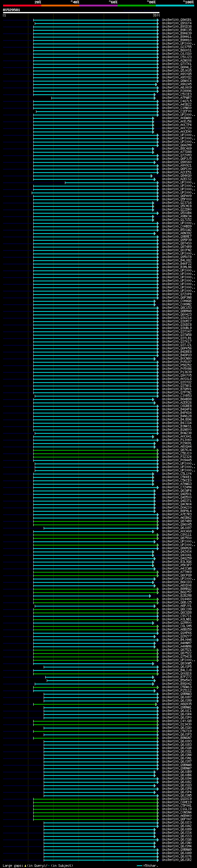Select the UniRef100_Q5FVX0 label

pyautogui.click(x=176, y=200)
